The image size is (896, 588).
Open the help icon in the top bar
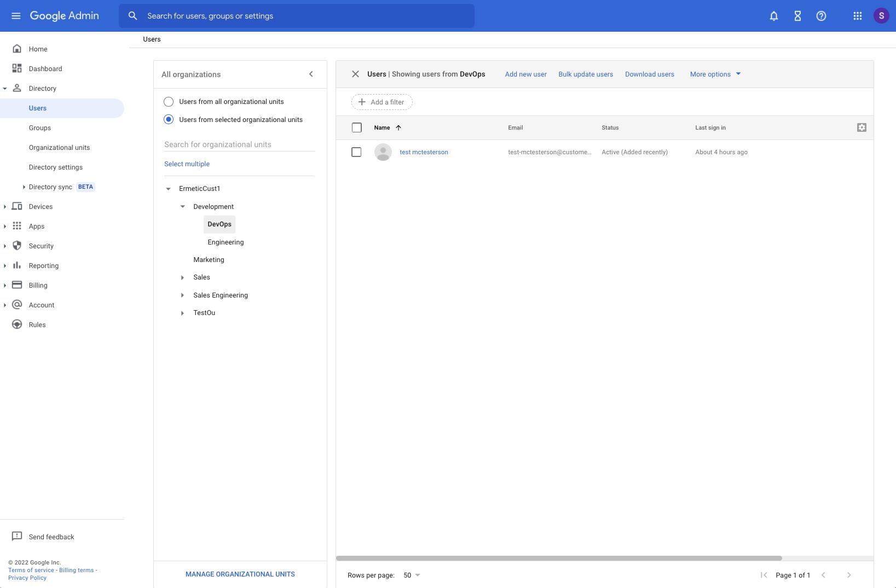pos(820,15)
